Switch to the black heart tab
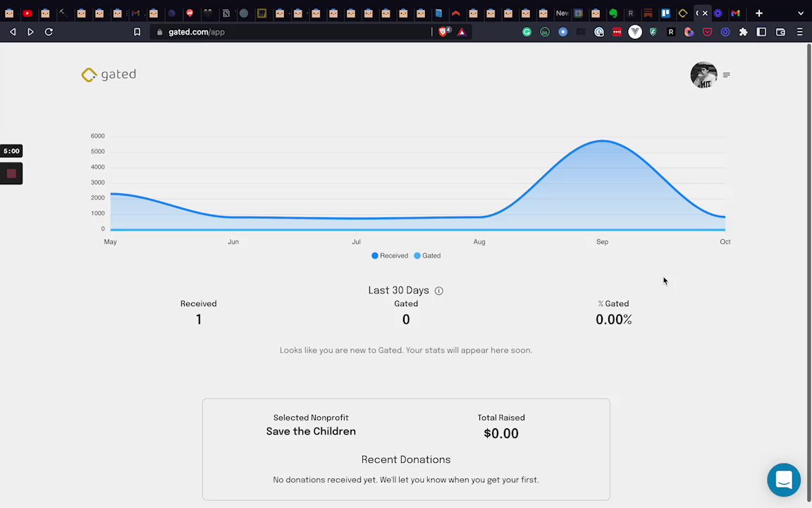Screen dimensions: 812x508 click(208, 13)
